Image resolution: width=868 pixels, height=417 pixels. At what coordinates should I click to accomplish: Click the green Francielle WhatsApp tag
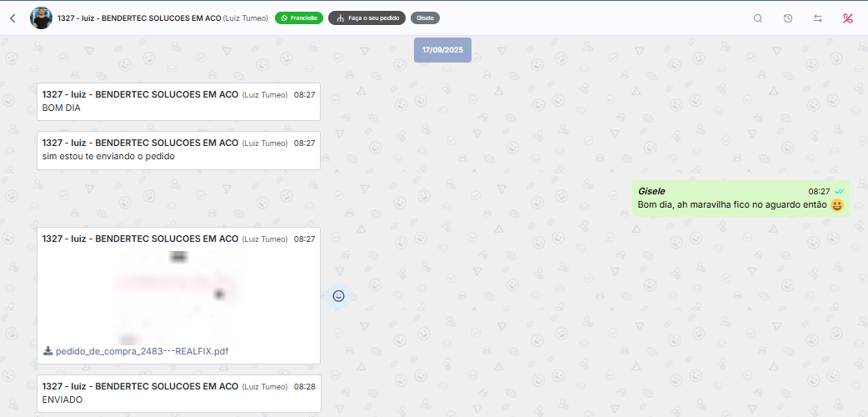299,18
